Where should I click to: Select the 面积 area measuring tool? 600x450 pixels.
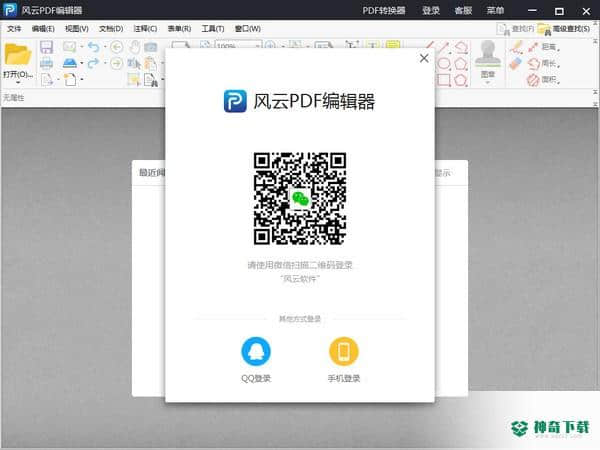tap(543, 80)
